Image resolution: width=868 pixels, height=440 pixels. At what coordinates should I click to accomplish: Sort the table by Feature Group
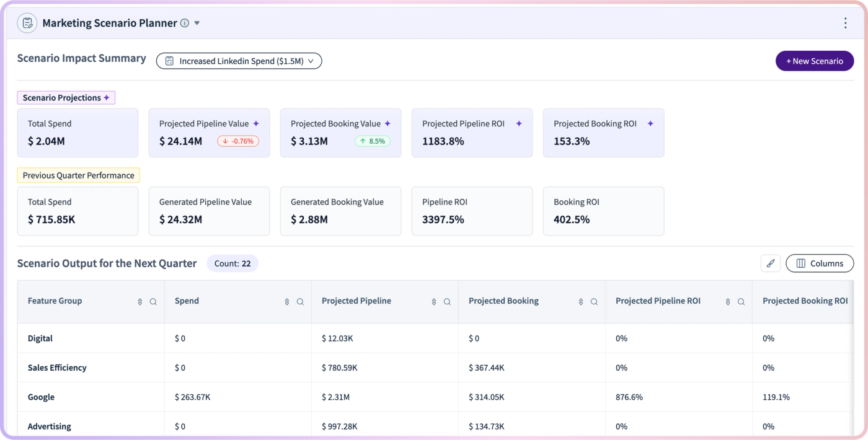140,302
